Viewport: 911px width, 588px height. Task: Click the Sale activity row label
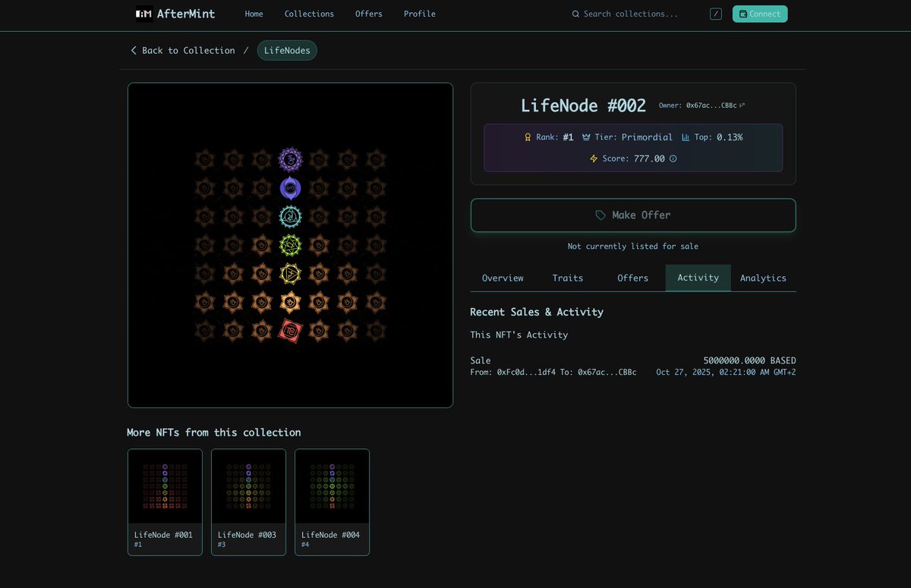tap(481, 360)
